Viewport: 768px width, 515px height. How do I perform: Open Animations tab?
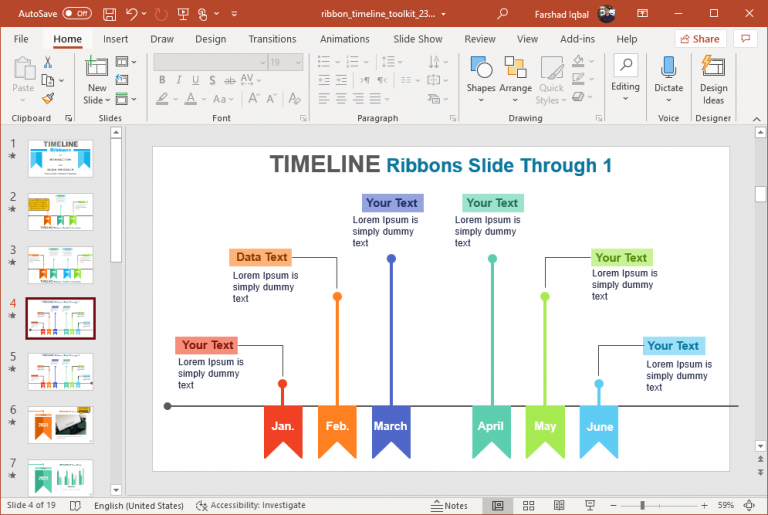[344, 39]
